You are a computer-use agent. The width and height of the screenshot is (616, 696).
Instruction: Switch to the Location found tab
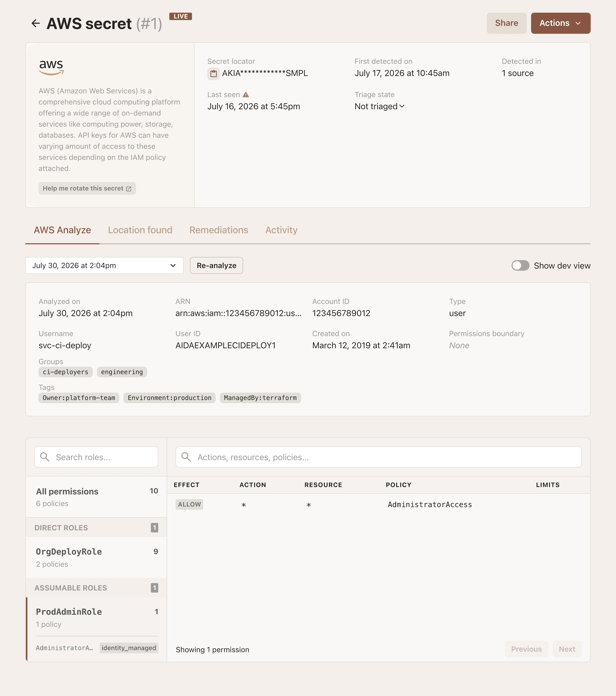[x=140, y=230]
